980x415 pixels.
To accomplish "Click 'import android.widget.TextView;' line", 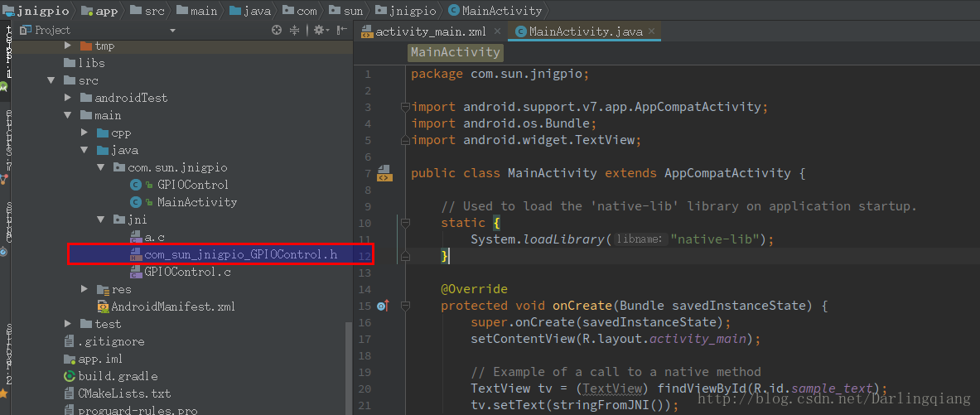I will [526, 140].
